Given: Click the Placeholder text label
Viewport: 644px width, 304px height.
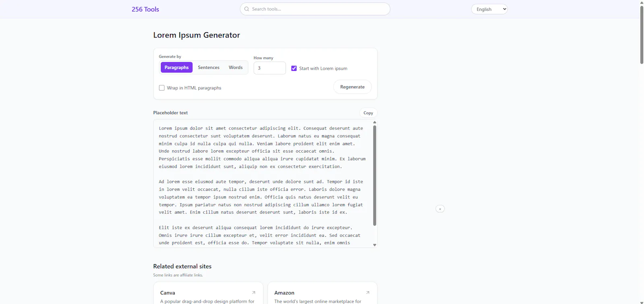Looking at the screenshot, I should coord(170,113).
